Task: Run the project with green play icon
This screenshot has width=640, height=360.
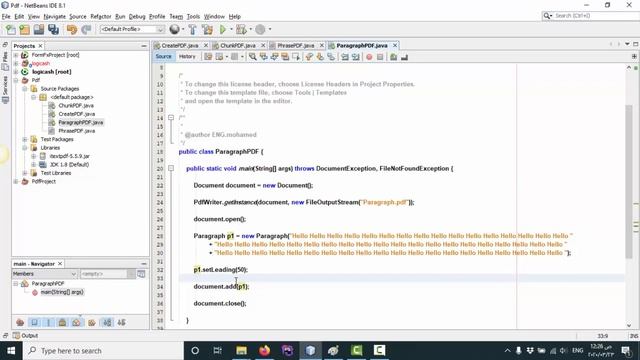Action: pyautogui.click(x=223, y=29)
